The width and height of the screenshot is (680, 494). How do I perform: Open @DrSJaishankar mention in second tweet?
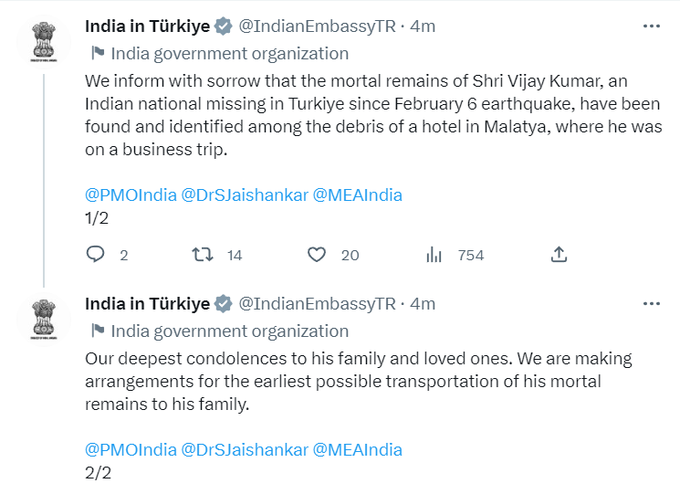pyautogui.click(x=245, y=450)
